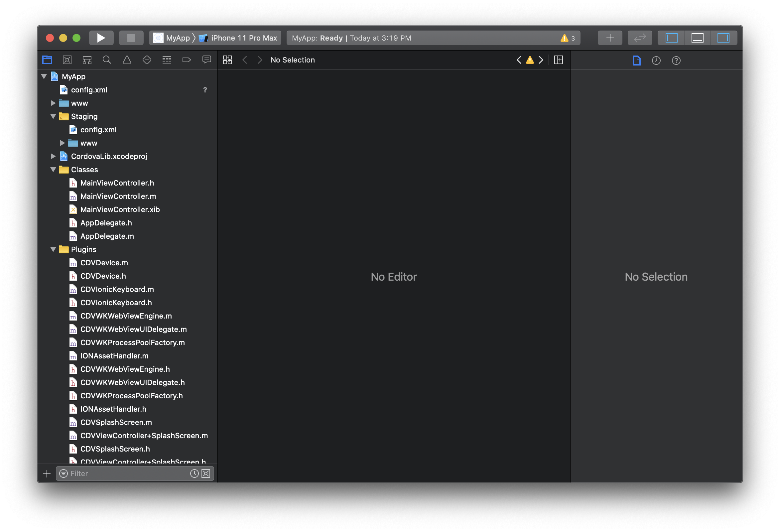Toggle the Debug area visibility

(x=697, y=38)
